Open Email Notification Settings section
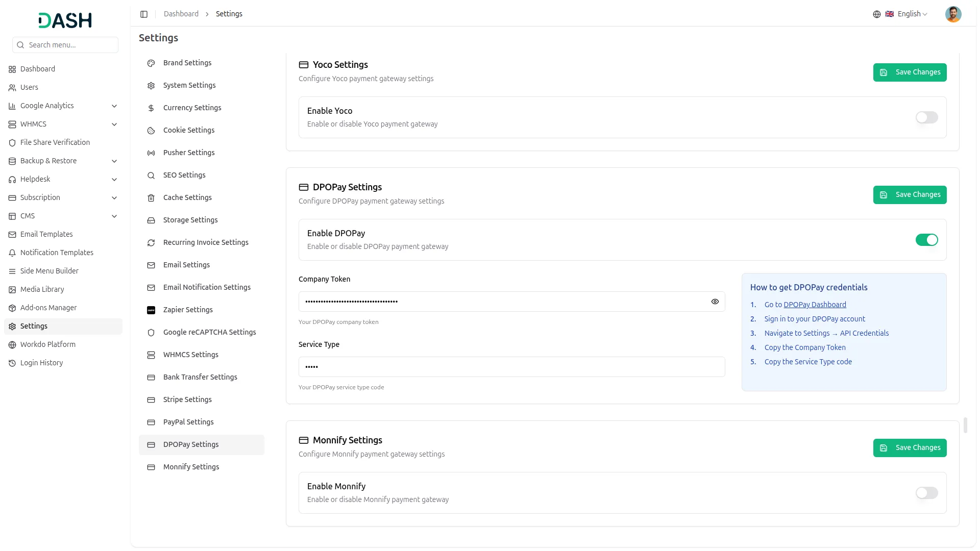 coord(202,287)
